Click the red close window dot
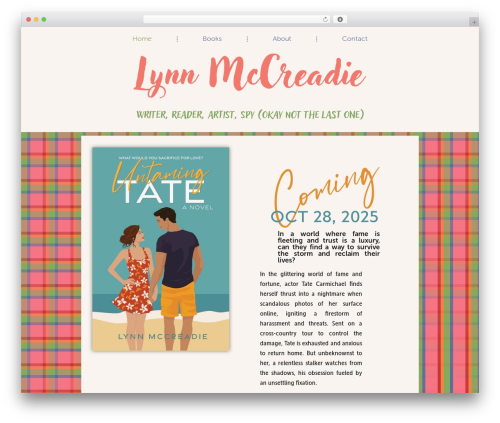This screenshot has width=500, height=423. [x=29, y=20]
